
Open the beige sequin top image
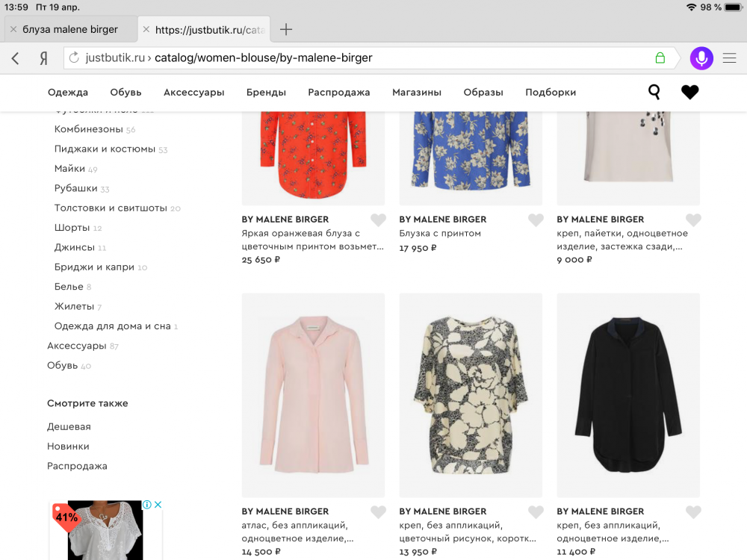click(628, 158)
